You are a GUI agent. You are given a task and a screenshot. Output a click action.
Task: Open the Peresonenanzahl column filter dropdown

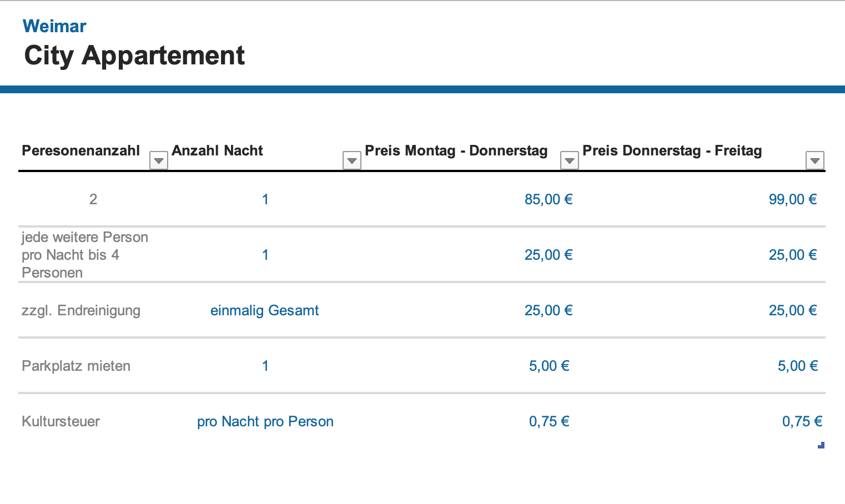click(159, 160)
